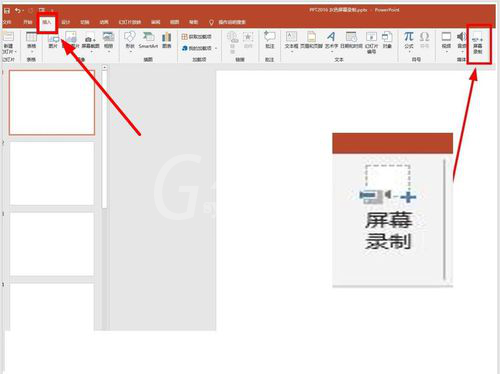The width and height of the screenshot is (500, 374).
Task: Open the View (视图) ribbon tab
Action: pos(174,22)
